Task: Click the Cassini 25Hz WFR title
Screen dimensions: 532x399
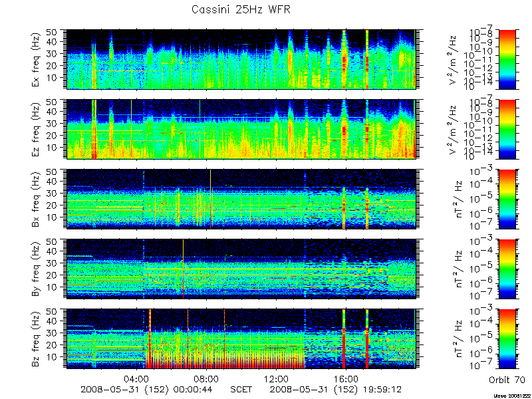Action: [241, 9]
